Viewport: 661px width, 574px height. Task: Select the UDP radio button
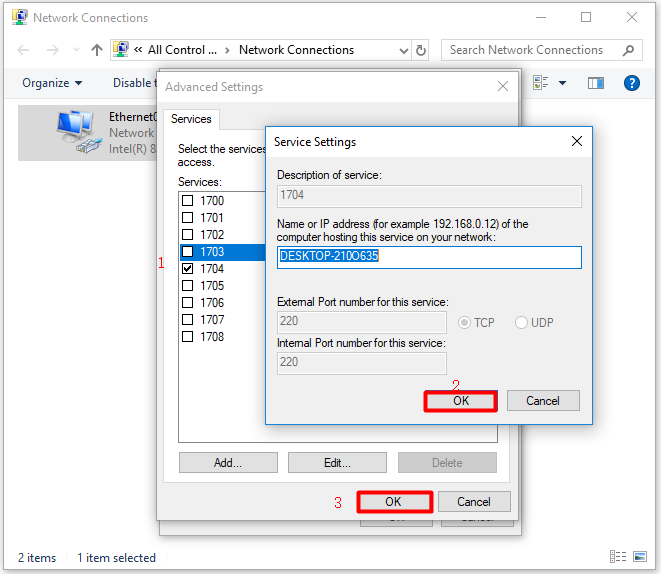coord(521,323)
